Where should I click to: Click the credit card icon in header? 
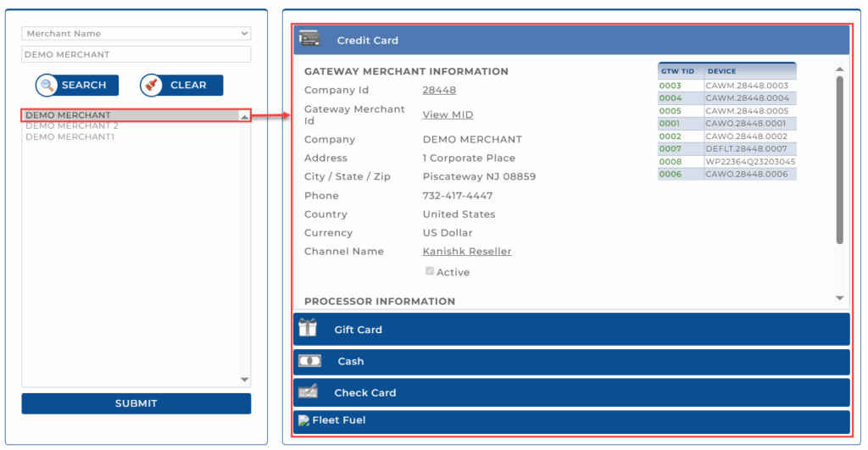pyautogui.click(x=309, y=39)
